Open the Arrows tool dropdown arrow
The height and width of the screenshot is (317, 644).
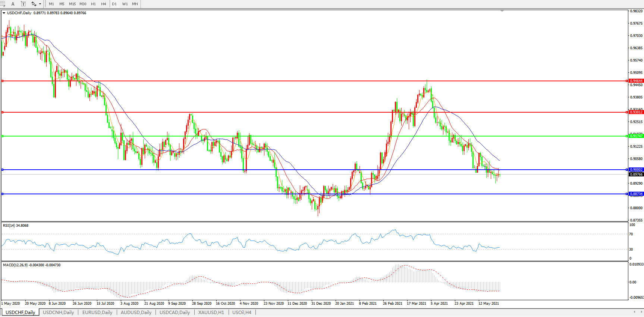tap(40, 4)
